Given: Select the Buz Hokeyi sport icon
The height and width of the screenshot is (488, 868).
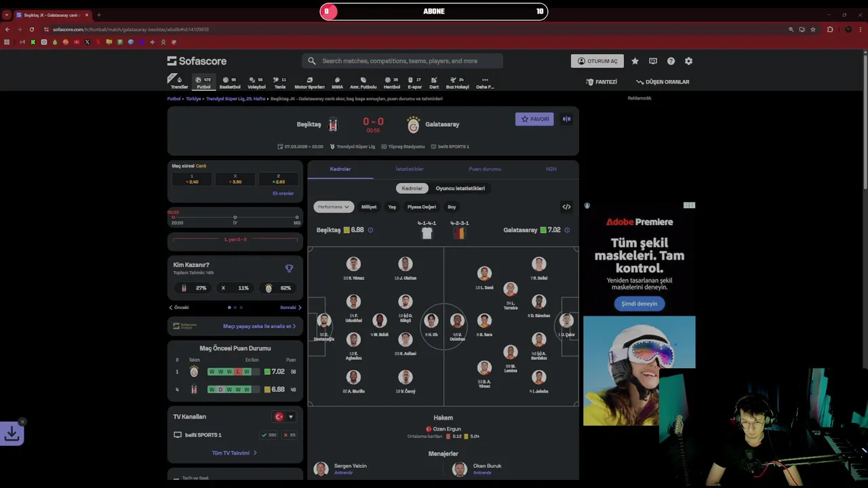Looking at the screenshot, I should (457, 83).
